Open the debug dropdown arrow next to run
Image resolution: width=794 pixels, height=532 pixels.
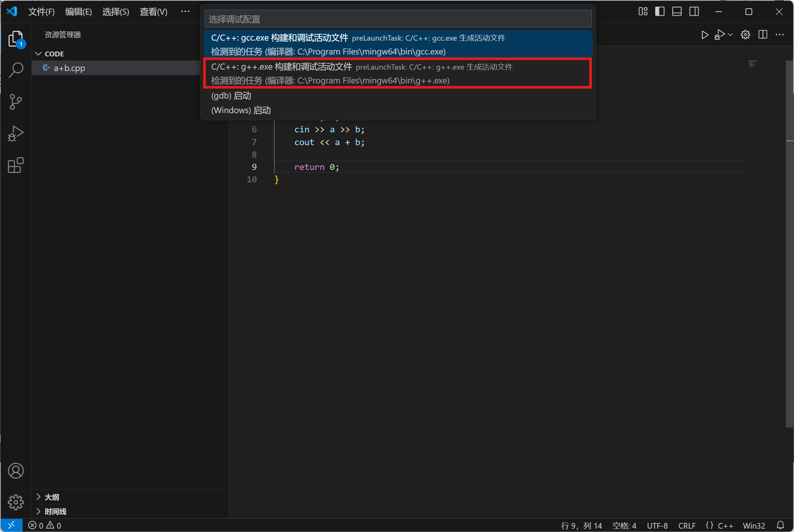(x=730, y=35)
